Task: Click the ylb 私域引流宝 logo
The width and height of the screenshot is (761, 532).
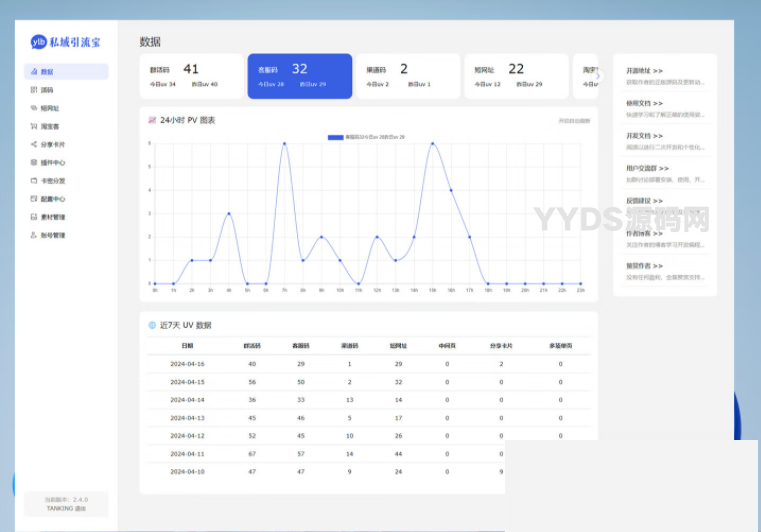Action: tap(67, 42)
